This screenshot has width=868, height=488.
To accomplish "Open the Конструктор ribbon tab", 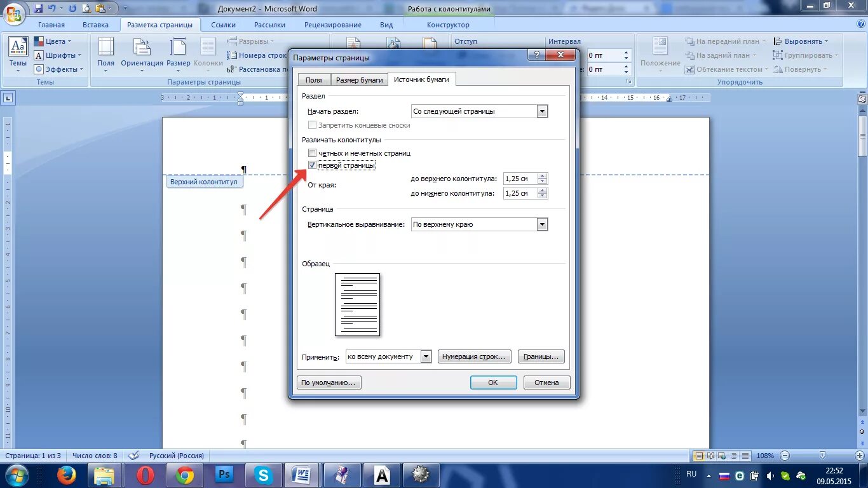I will [x=448, y=25].
